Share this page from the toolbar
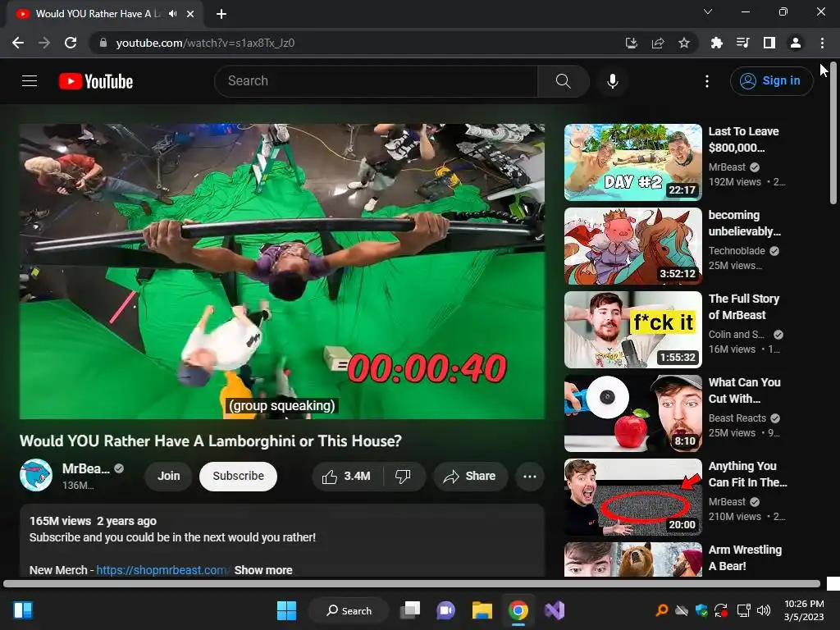This screenshot has width=840, height=630. pos(658,43)
